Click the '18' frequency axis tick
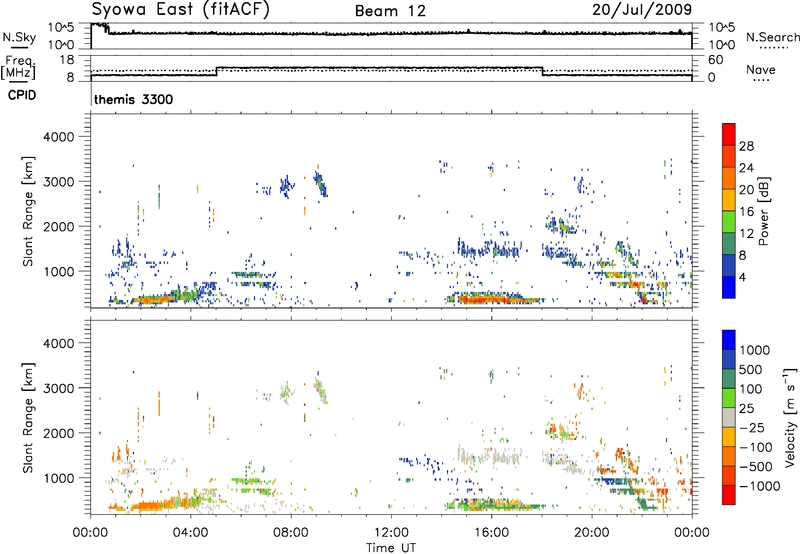800x554 pixels. tap(67, 60)
